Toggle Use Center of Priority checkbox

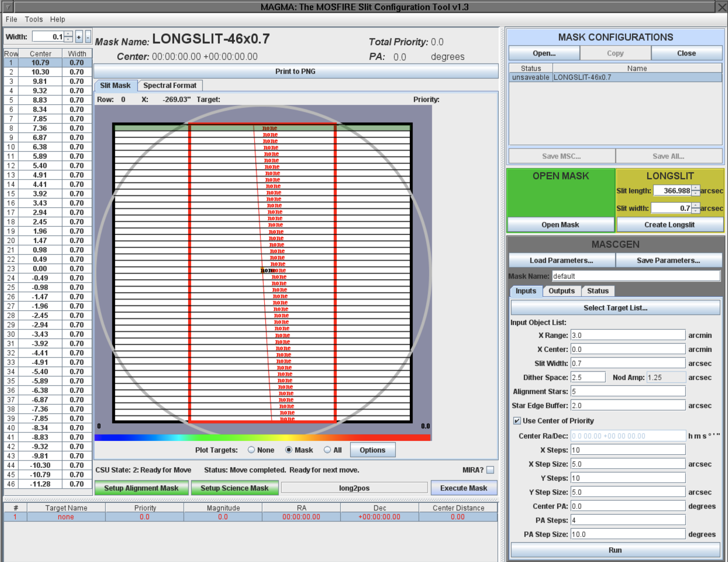click(517, 420)
